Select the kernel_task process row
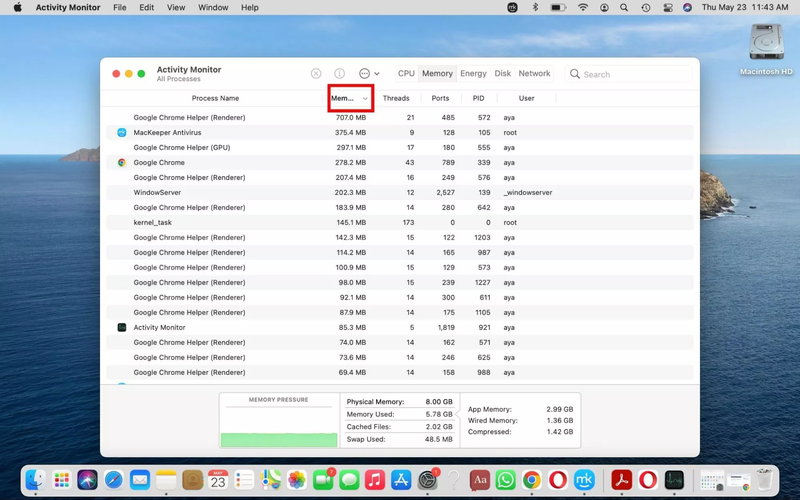This screenshot has height=500, width=800. (x=399, y=222)
